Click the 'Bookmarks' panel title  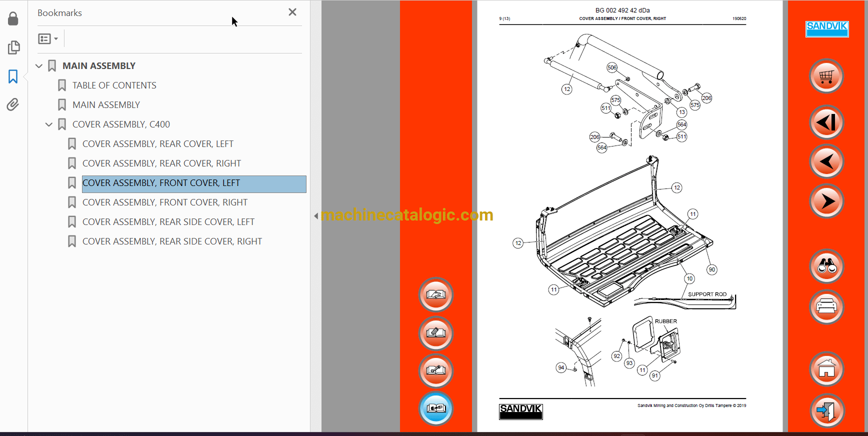click(59, 13)
